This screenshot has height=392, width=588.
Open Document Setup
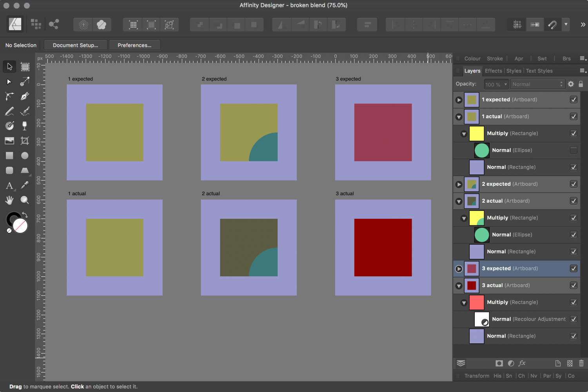(75, 45)
